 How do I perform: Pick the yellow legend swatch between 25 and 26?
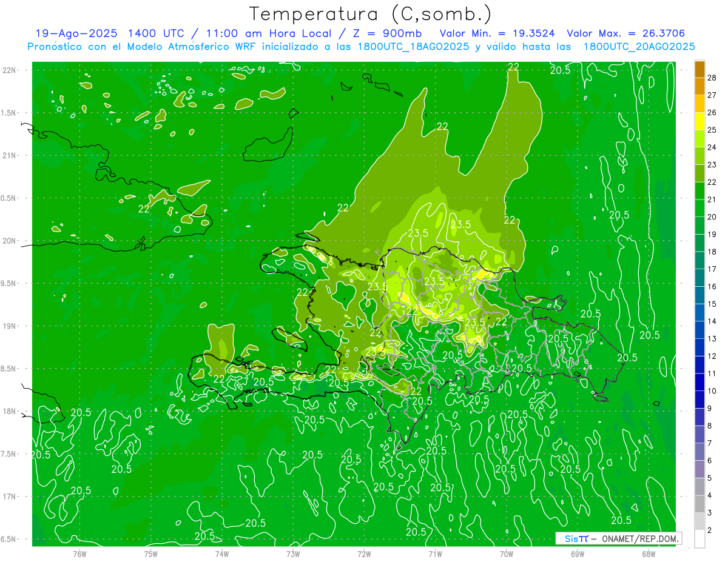[x=699, y=121]
